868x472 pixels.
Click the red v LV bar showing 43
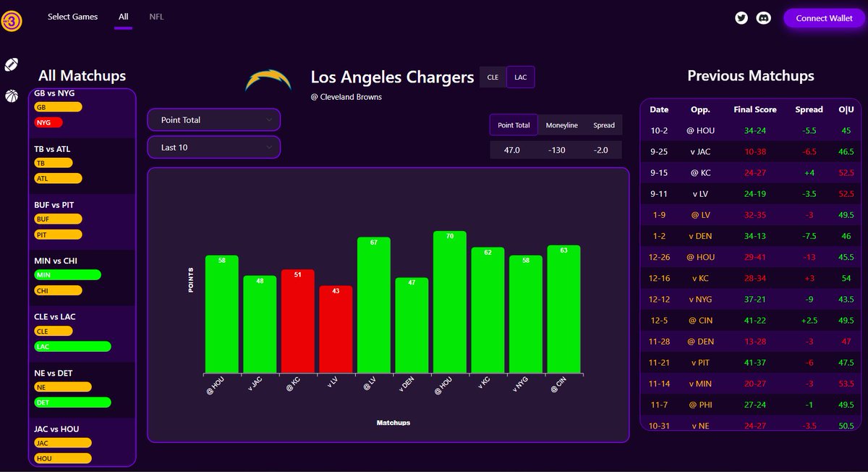(336, 329)
